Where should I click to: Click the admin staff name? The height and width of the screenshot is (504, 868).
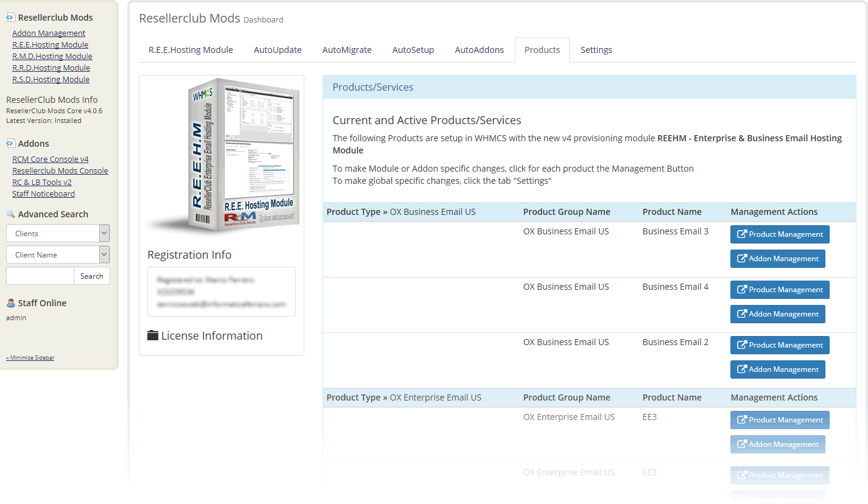click(16, 318)
